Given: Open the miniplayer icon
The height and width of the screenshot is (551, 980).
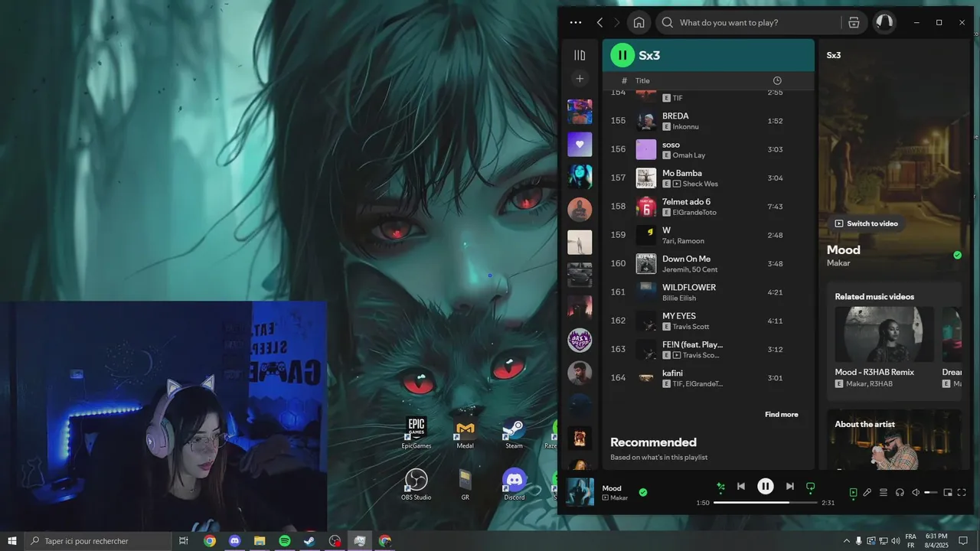Looking at the screenshot, I should (x=948, y=493).
